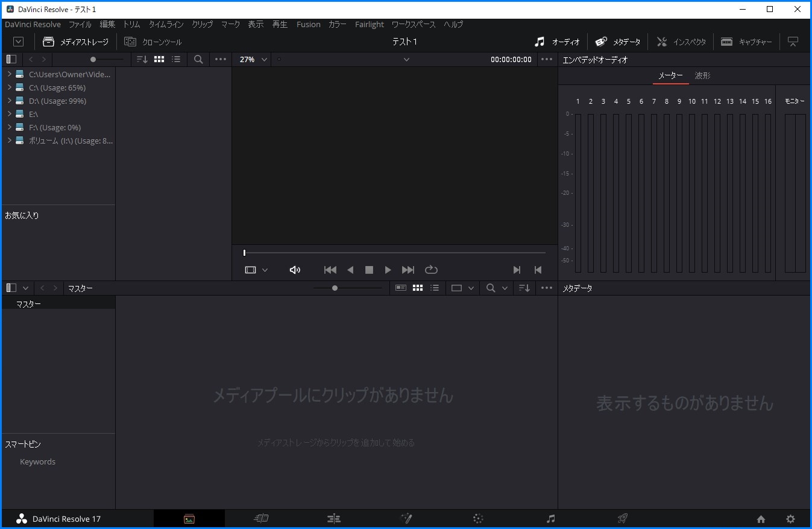This screenshot has width=812, height=529.
Task: Jump to last frame in viewer
Action: click(408, 270)
